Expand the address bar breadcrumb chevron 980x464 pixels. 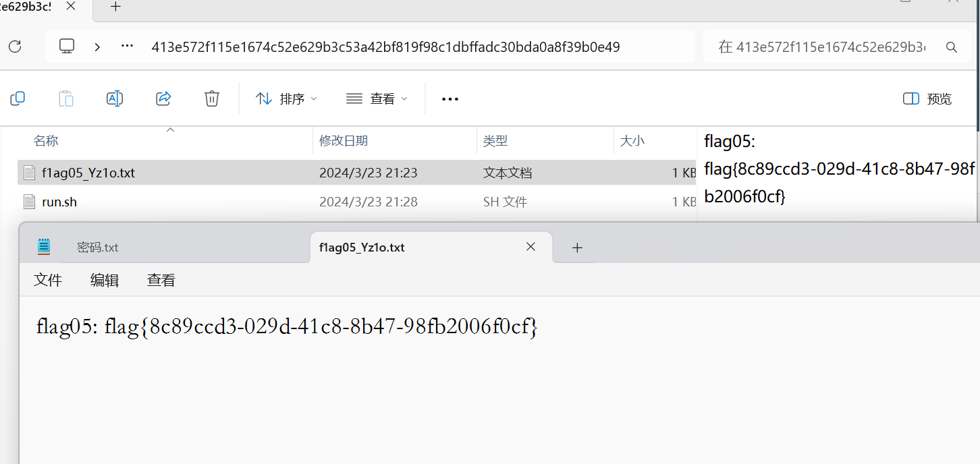point(98,47)
